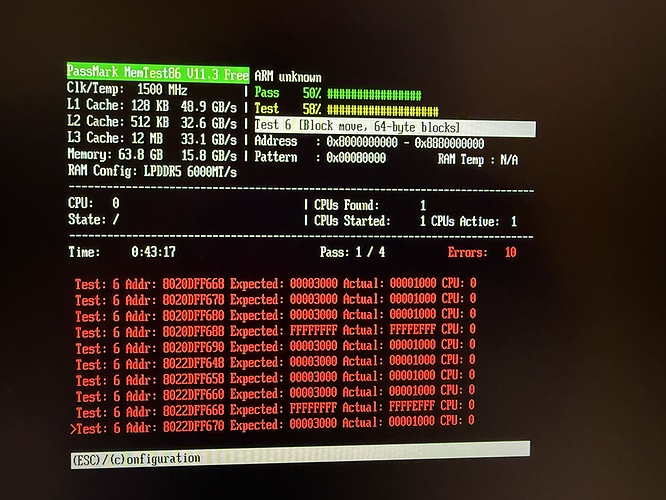Click the L3 Cache 12 MB line
Image resolution: width=666 pixels, height=500 pixels.
point(152,138)
